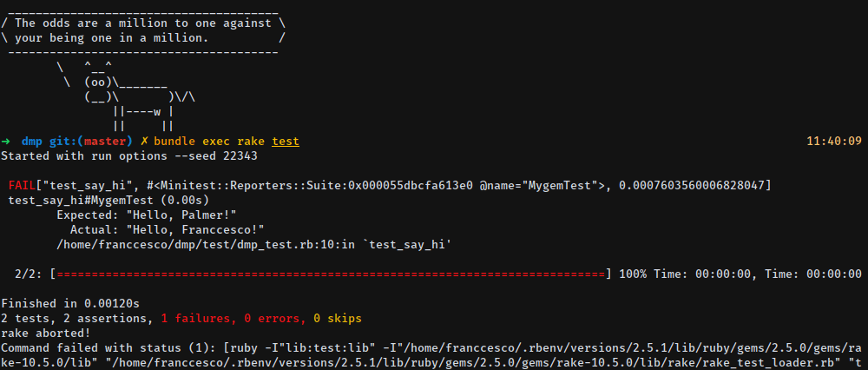Image resolution: width=868 pixels, height=370 pixels.
Task: Click the underlined 'test' argument
Action: click(x=286, y=141)
